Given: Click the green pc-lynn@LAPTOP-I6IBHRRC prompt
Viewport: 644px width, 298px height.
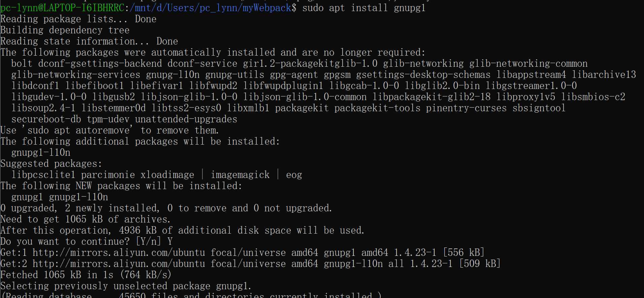Looking at the screenshot, I should 62,7.
